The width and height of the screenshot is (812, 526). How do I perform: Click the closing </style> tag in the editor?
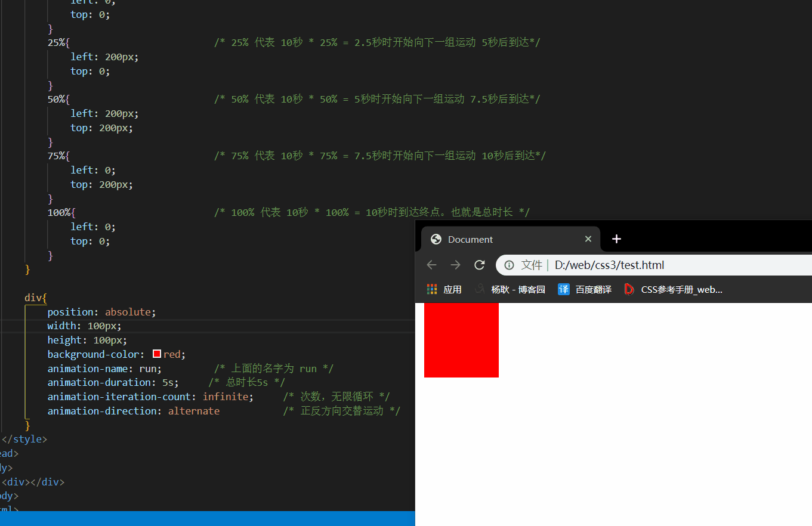point(24,440)
